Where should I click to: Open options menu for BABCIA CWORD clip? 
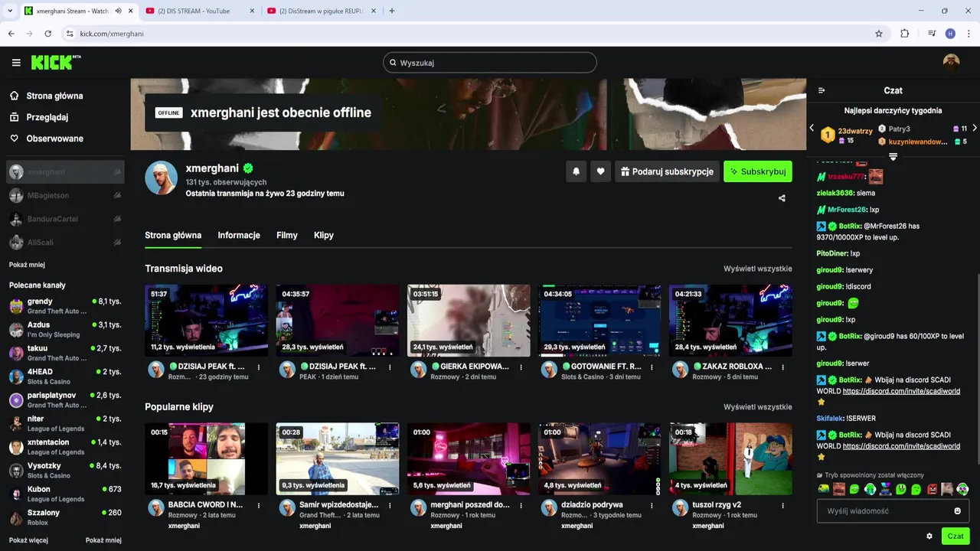(x=259, y=505)
